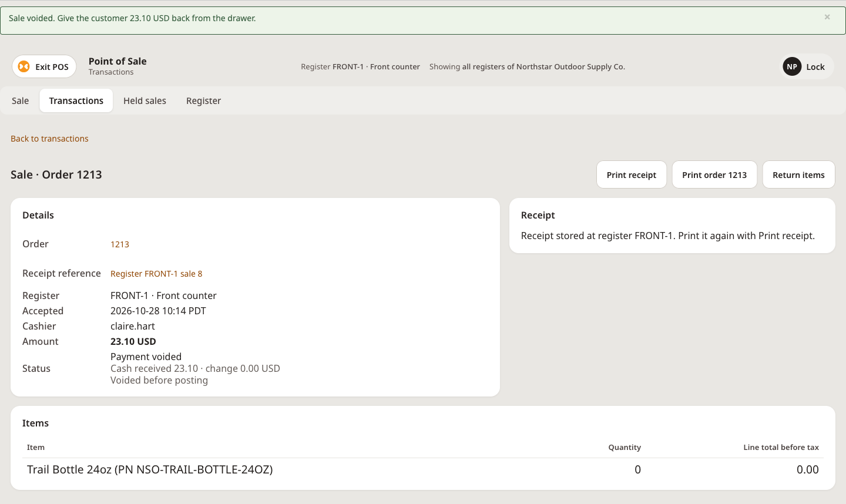Click the cashier name claire.hart
The width and height of the screenshot is (846, 504).
[133, 326]
